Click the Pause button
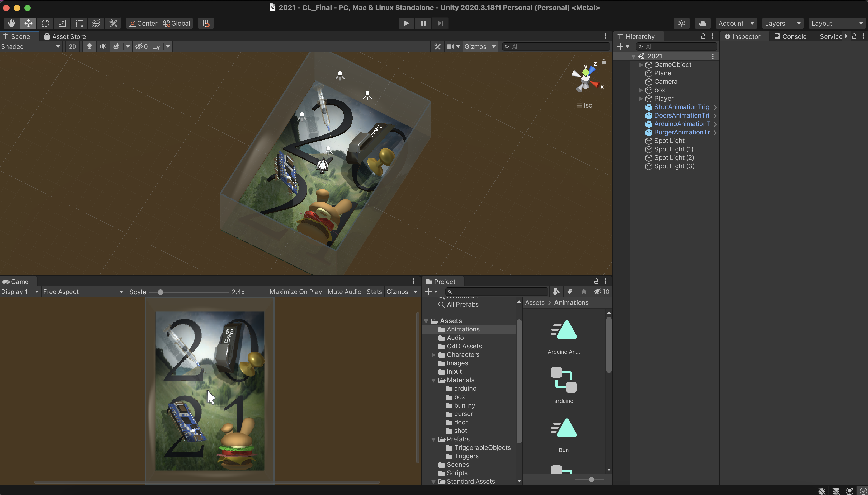The width and height of the screenshot is (868, 495). [423, 23]
